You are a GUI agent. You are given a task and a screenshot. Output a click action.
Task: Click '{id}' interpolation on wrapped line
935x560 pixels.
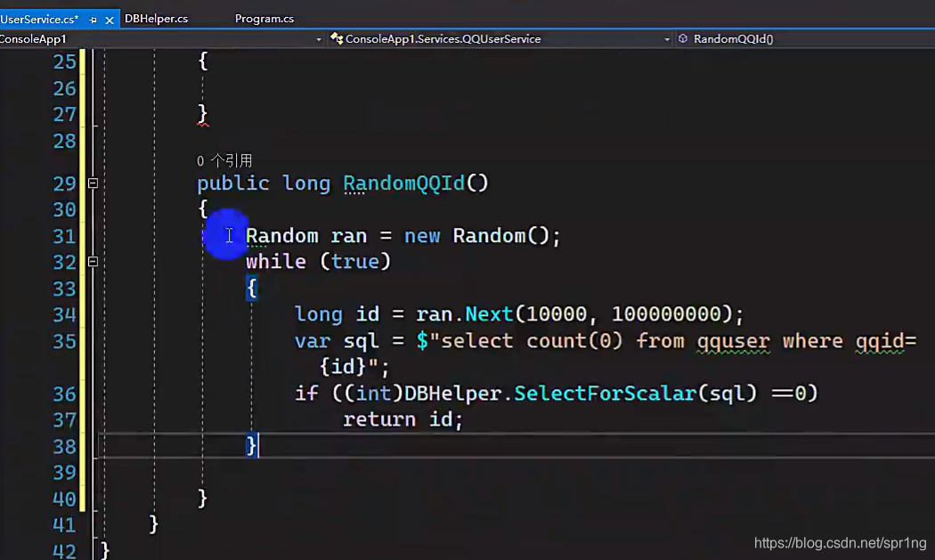tap(343, 367)
